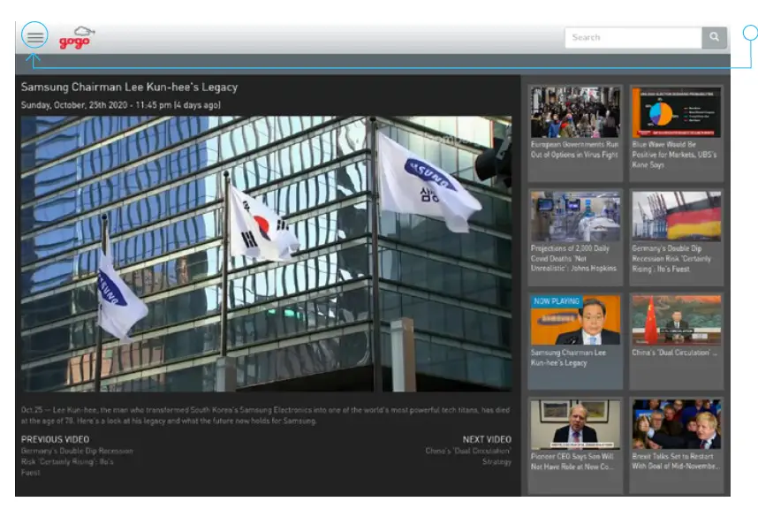The width and height of the screenshot is (758, 532).
Task: Click the gogo logo
Action: pyautogui.click(x=76, y=38)
